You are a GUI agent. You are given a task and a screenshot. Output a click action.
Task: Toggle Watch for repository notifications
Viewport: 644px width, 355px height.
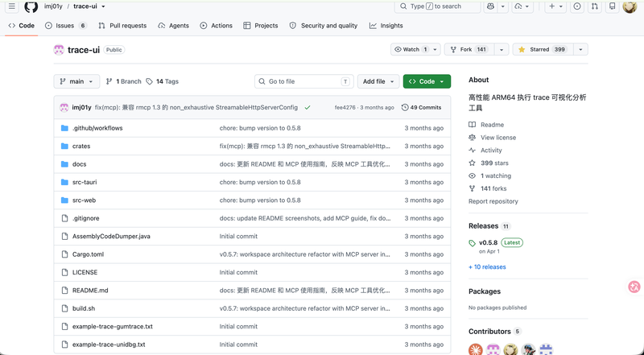pyautogui.click(x=415, y=49)
